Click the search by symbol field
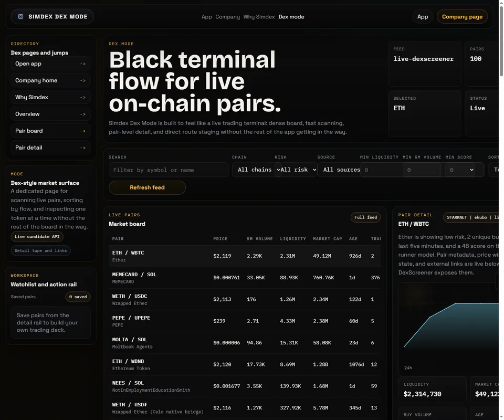The image size is (504, 420). click(169, 170)
